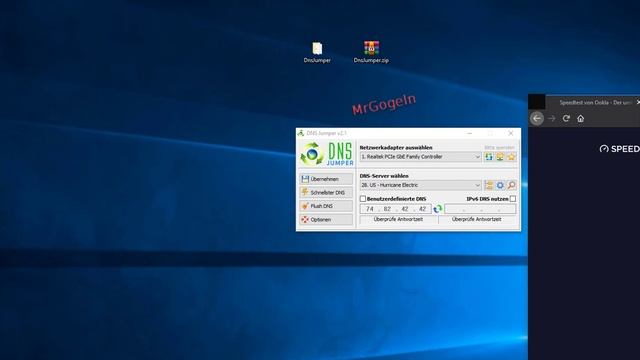Click the primary DNS IP field 74.82.42.42

[396, 209]
